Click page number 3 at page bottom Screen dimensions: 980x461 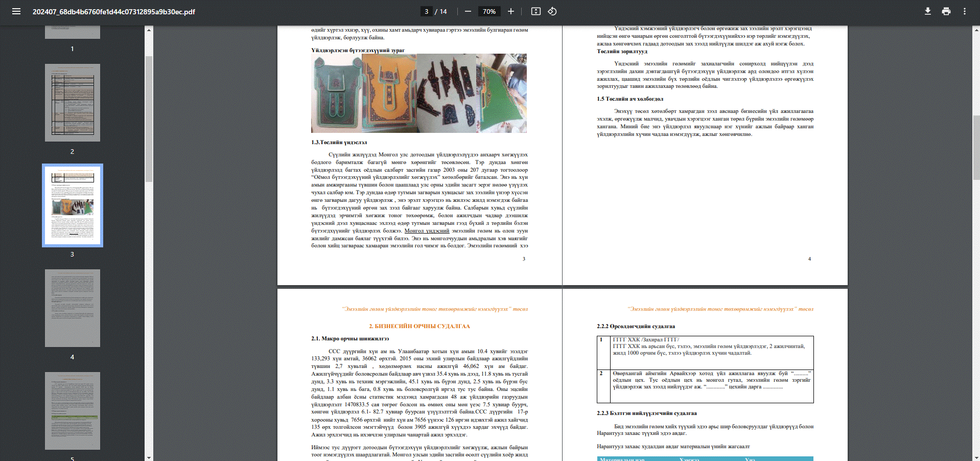pyautogui.click(x=524, y=259)
